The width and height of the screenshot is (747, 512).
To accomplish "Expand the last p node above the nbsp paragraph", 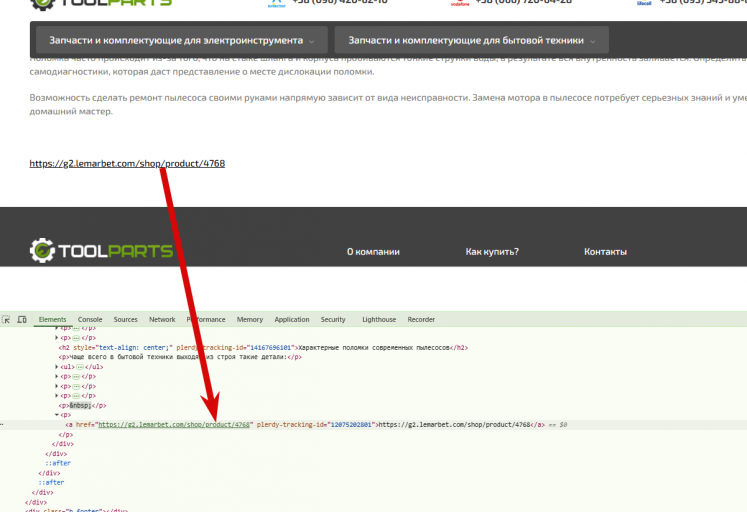I will point(57,396).
